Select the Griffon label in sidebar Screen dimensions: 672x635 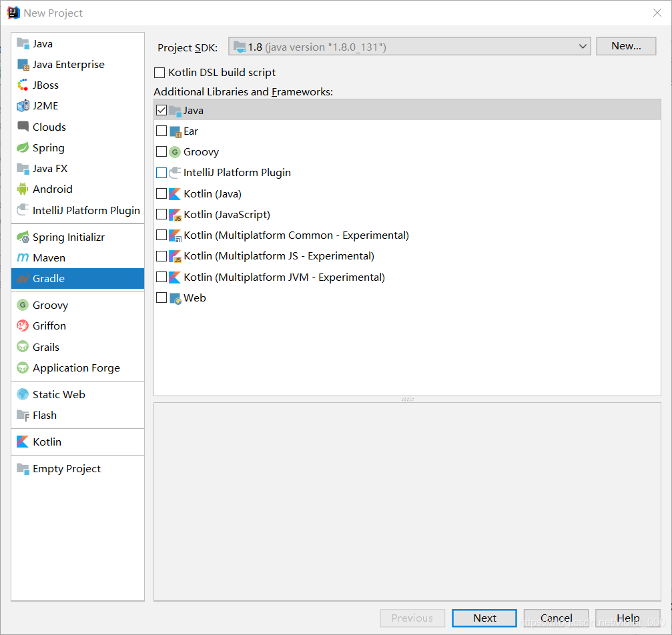[x=49, y=326]
